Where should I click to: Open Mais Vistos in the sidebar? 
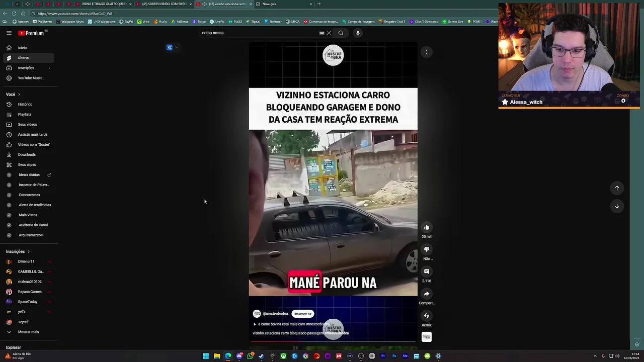click(29, 215)
